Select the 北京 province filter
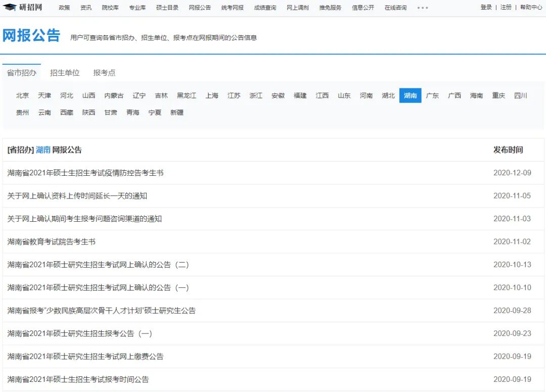The width and height of the screenshot is (546, 392). pyautogui.click(x=22, y=95)
